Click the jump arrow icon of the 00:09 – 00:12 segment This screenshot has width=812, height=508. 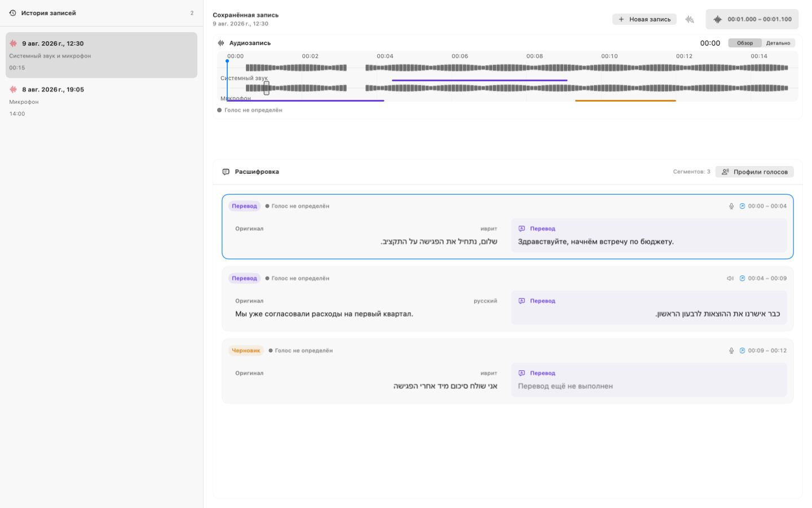tap(742, 351)
